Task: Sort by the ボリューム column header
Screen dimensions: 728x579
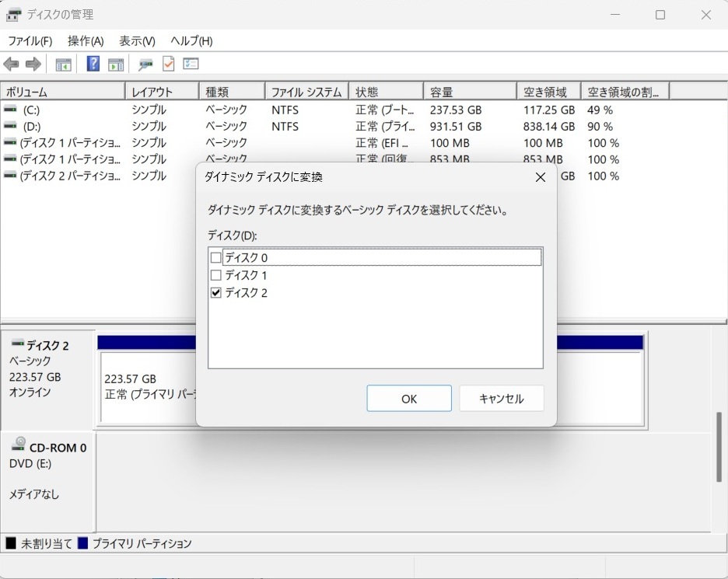Action: tap(62, 92)
